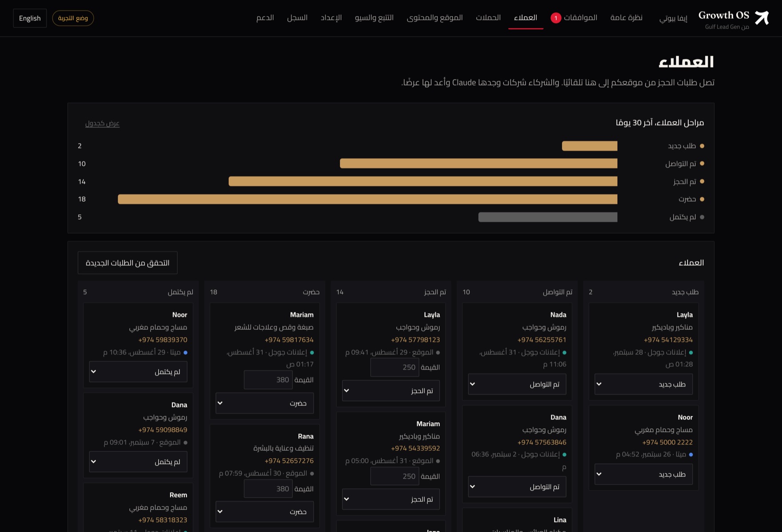
Task: Click the حضرت chart bar
Action: pos(367,199)
